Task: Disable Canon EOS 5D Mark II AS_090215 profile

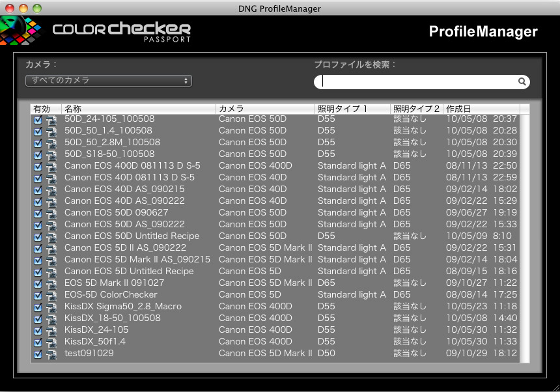Action: 38,260
